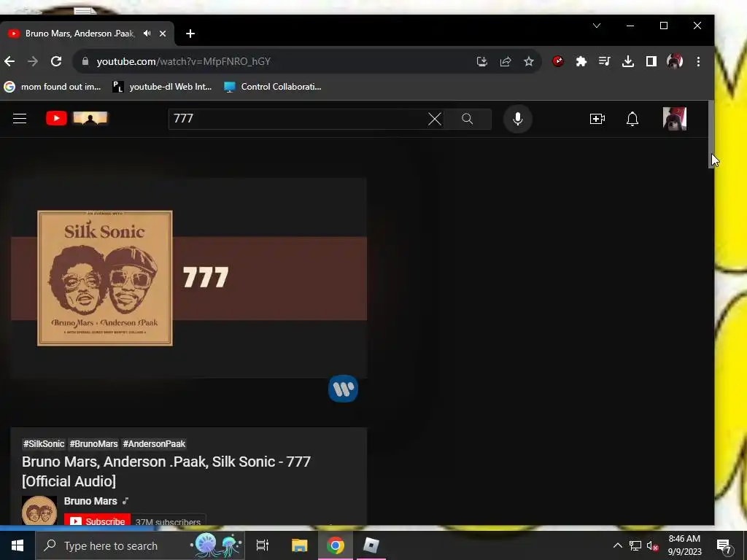The width and height of the screenshot is (747, 560).
Task: Bookmark this page with the star icon
Action: click(529, 61)
